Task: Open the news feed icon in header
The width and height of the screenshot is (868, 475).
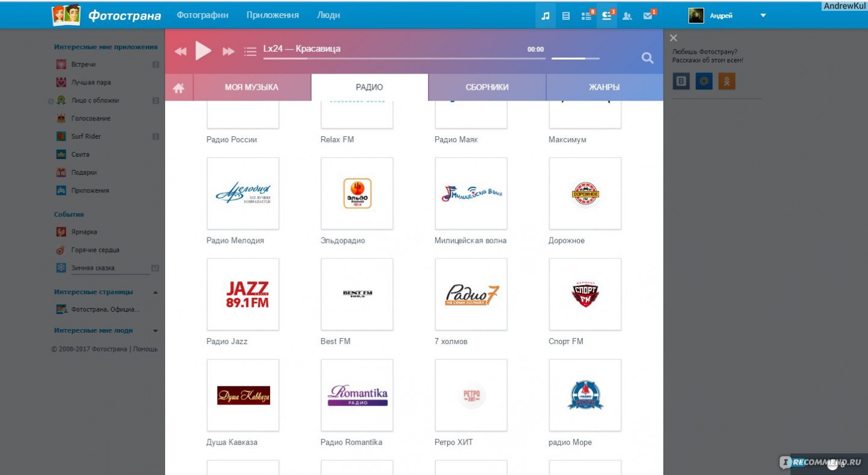Action: click(x=566, y=16)
